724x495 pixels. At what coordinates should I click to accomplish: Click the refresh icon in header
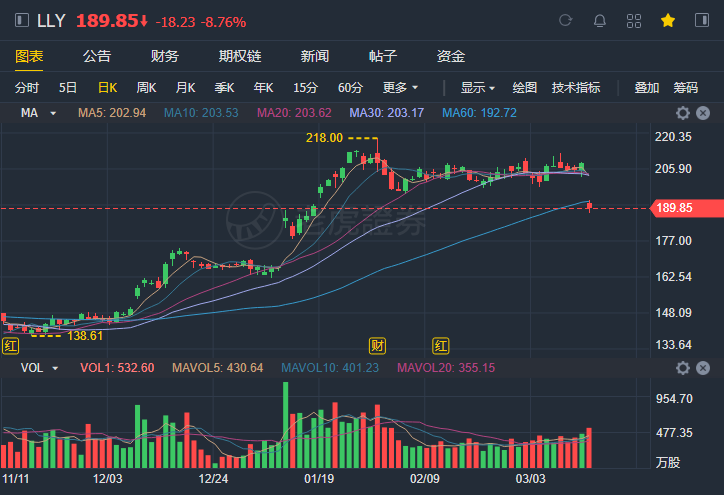pyautogui.click(x=566, y=20)
